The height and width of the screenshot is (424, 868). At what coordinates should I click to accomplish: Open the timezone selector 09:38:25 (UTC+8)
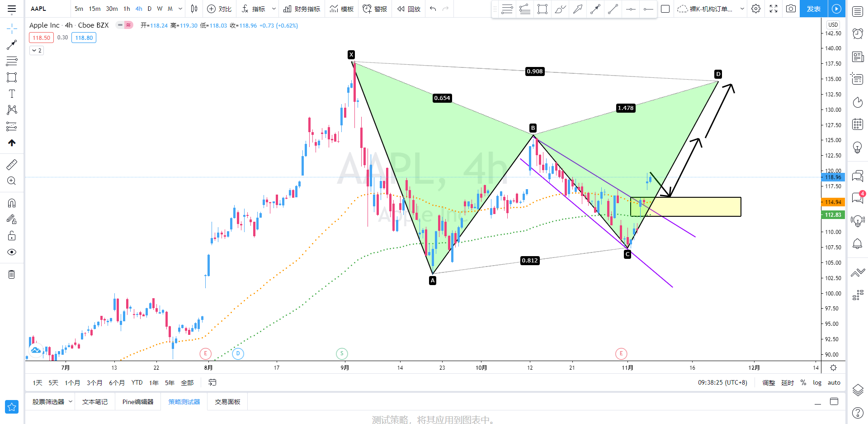click(722, 383)
